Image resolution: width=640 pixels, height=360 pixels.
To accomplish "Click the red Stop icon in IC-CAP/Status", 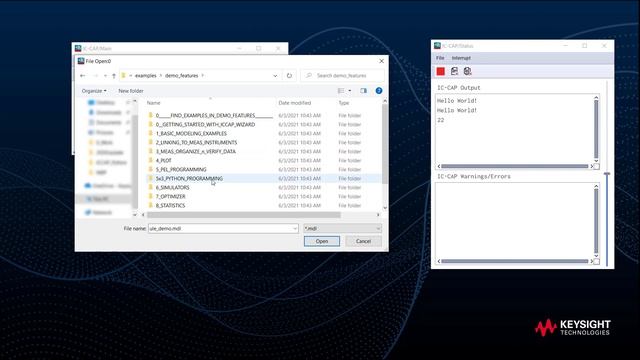I will tap(440, 71).
